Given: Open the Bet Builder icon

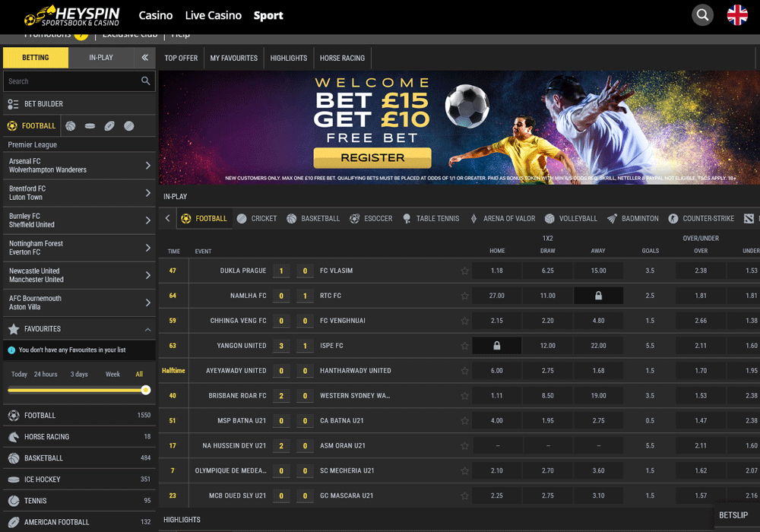Looking at the screenshot, I should click(13, 103).
